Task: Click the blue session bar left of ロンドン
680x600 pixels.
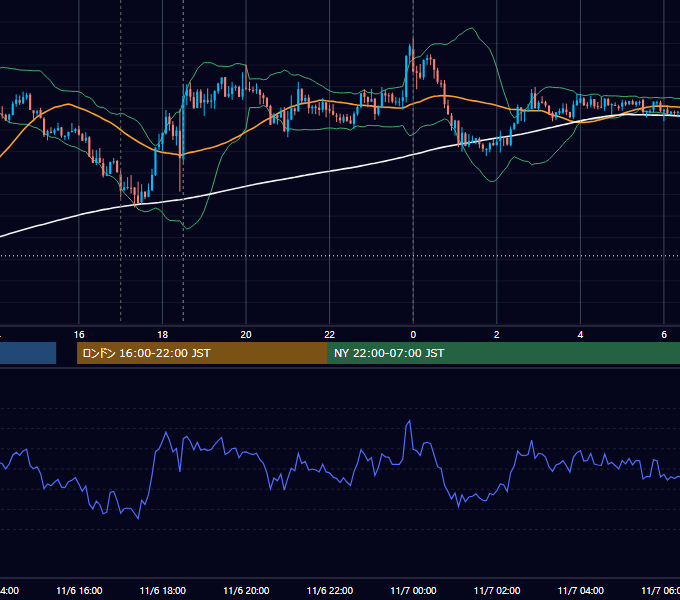Action: point(28,353)
